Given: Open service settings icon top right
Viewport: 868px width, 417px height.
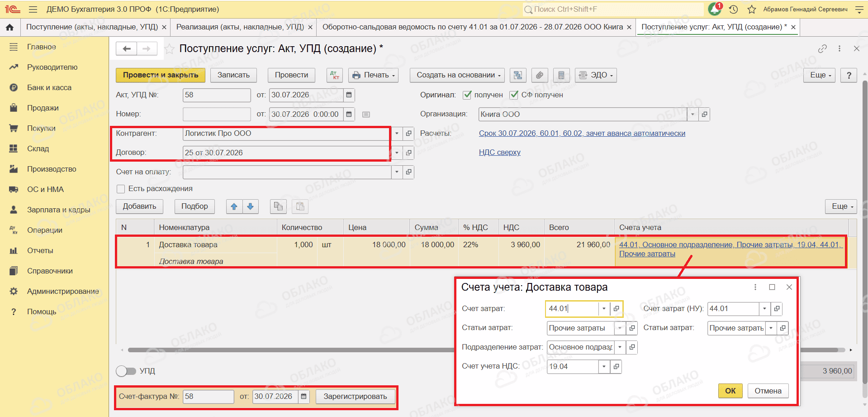Looking at the screenshot, I should pos(859,9).
